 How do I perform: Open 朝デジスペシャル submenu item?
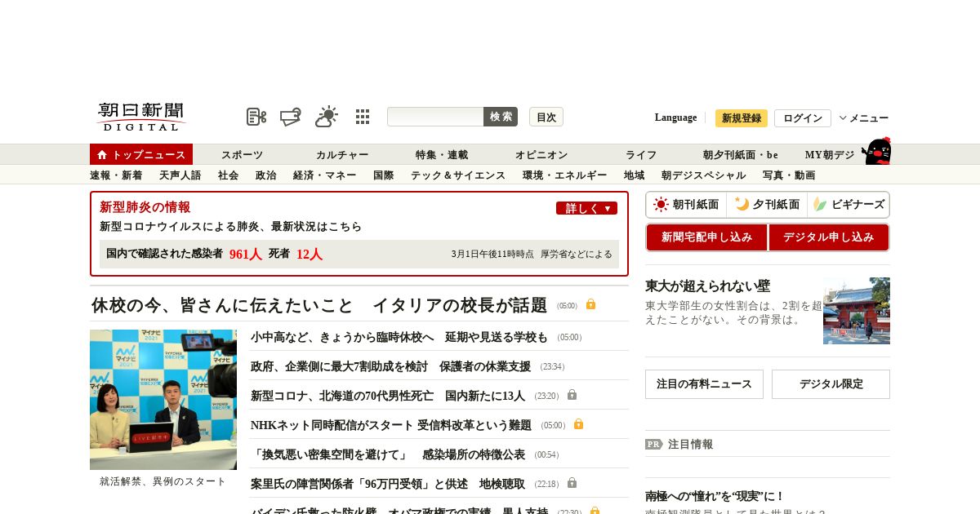click(x=703, y=175)
